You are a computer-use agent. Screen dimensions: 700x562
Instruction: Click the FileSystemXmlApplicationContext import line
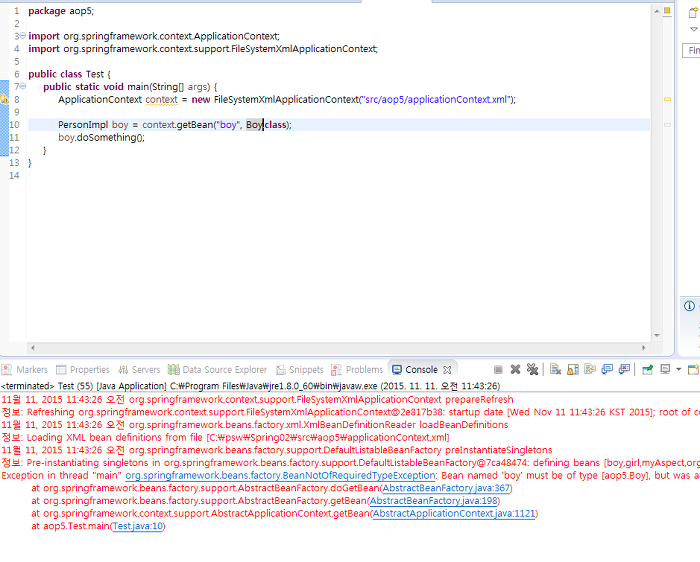coord(203,49)
